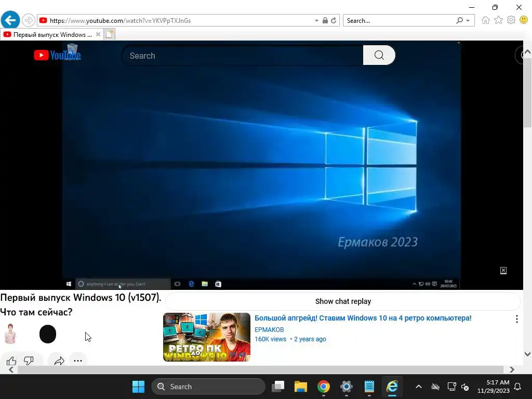This screenshot has width=532, height=399.
Task: Open Task View icon in taskbar
Action: tap(278, 387)
